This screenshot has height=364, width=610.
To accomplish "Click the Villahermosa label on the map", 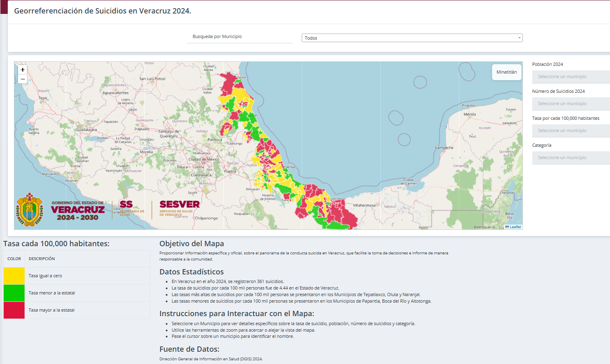I will coord(364,205).
